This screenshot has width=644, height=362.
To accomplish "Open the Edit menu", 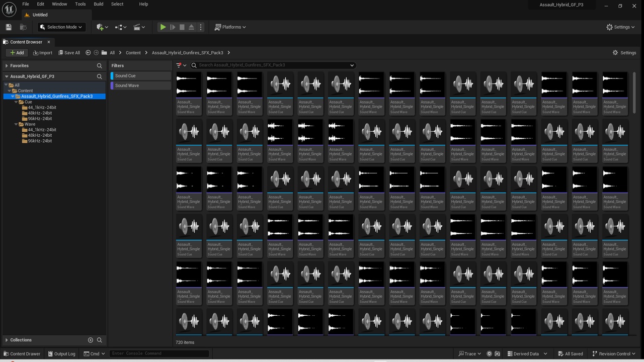I will coord(40,4).
